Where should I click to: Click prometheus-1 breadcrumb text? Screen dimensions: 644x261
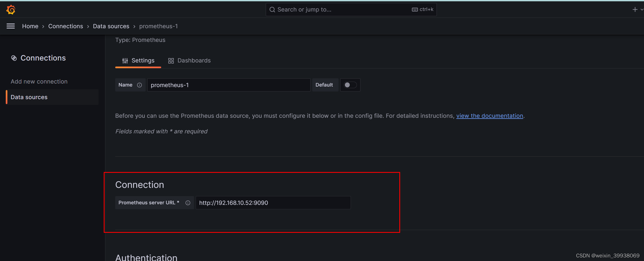tap(158, 26)
